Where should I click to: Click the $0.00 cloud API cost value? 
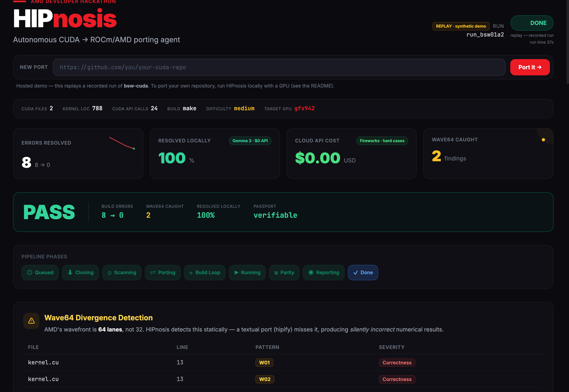(x=317, y=158)
